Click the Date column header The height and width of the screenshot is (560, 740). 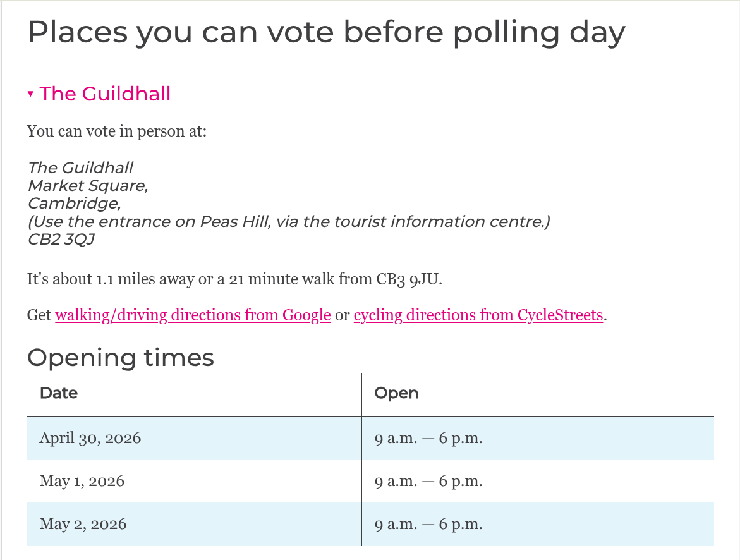point(59,393)
